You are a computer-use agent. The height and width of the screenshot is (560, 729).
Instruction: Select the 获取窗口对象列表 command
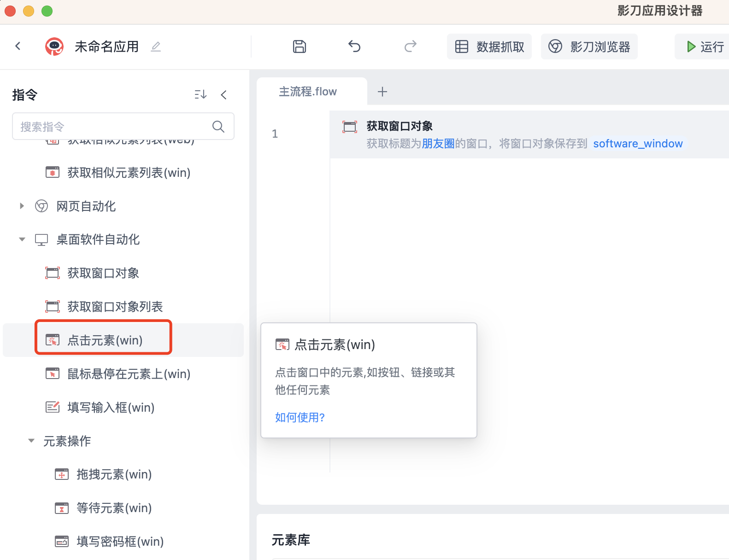115,307
